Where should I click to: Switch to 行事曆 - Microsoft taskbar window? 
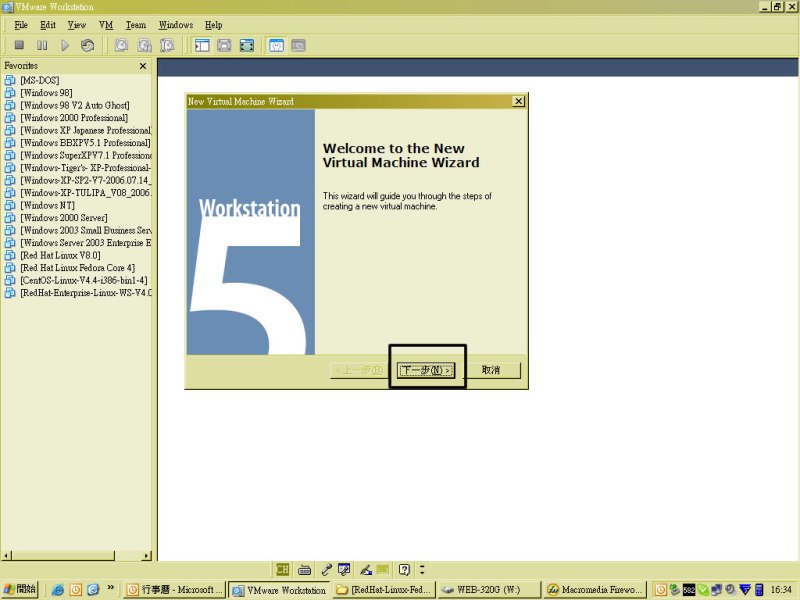point(174,590)
